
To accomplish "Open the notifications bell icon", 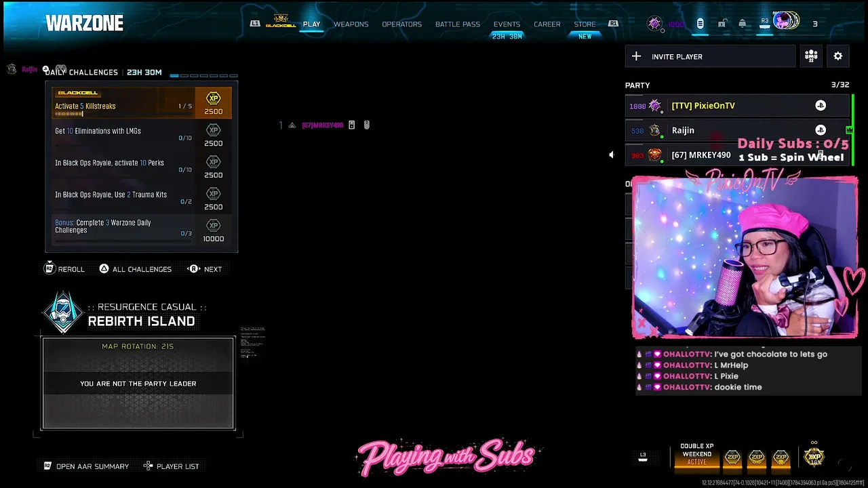I will [x=743, y=24].
